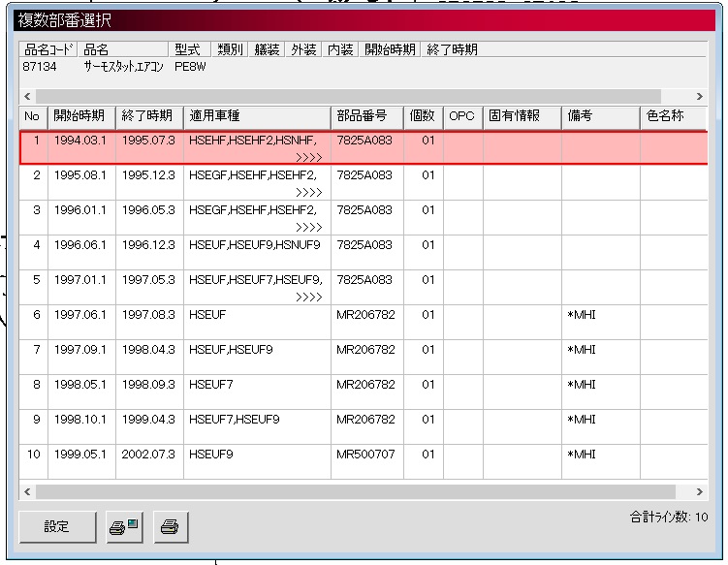Select row 10 starting 1999.05.1

(364, 461)
